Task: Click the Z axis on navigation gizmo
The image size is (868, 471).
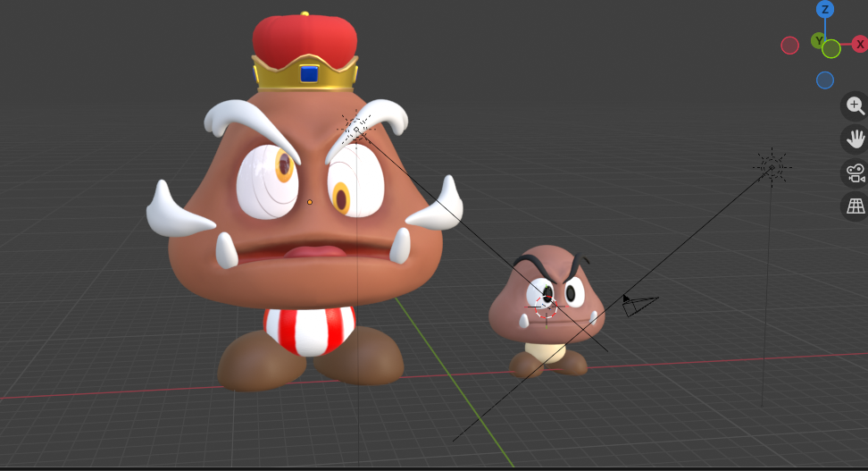Action: point(825,10)
